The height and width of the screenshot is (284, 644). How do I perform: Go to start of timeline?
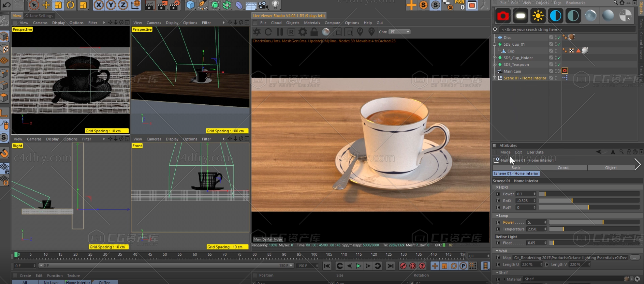327,266
